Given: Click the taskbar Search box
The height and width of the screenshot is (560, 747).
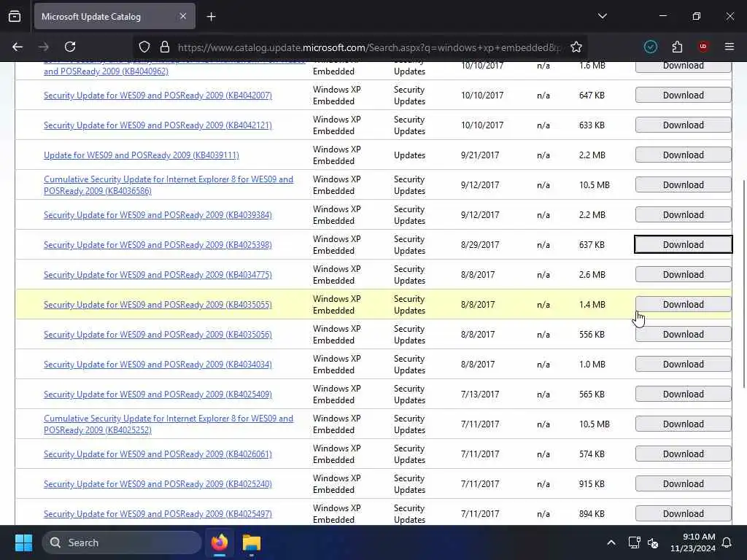Looking at the screenshot, I should click(122, 542).
